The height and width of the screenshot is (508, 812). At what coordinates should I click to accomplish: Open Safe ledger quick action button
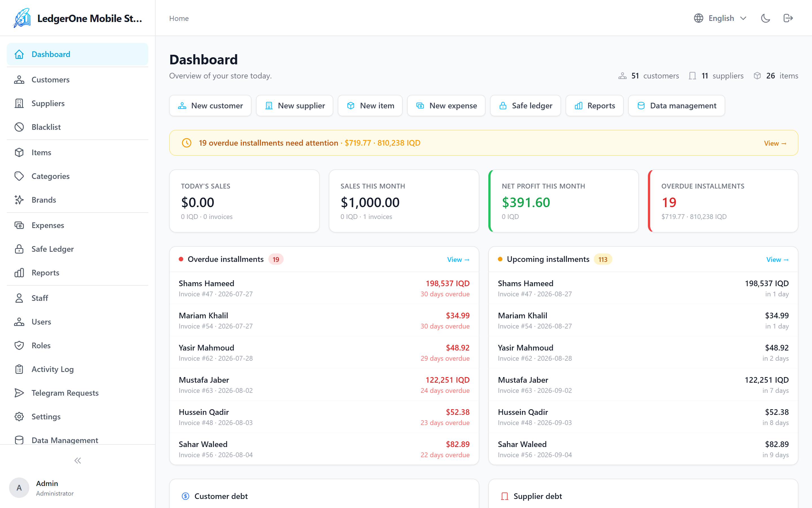(x=526, y=106)
